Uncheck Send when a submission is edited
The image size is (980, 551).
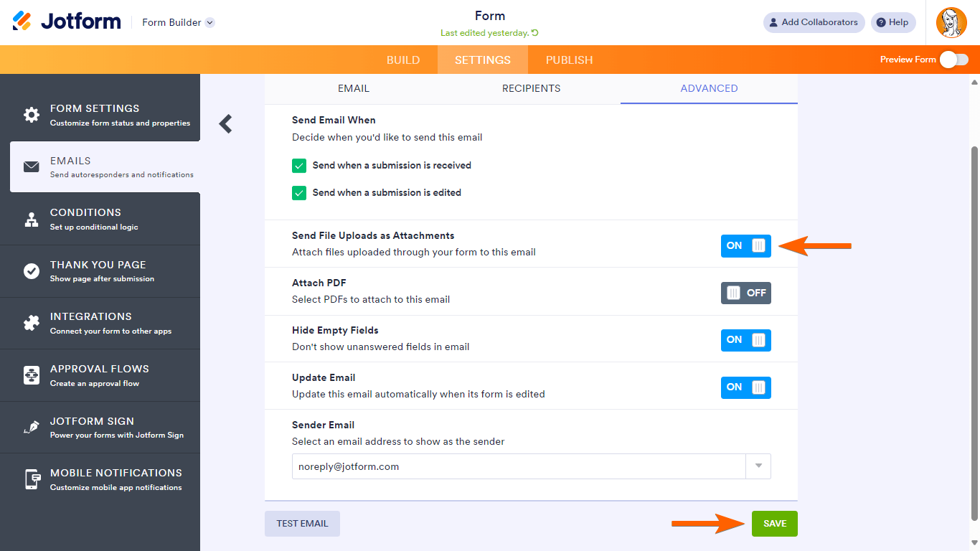point(299,193)
